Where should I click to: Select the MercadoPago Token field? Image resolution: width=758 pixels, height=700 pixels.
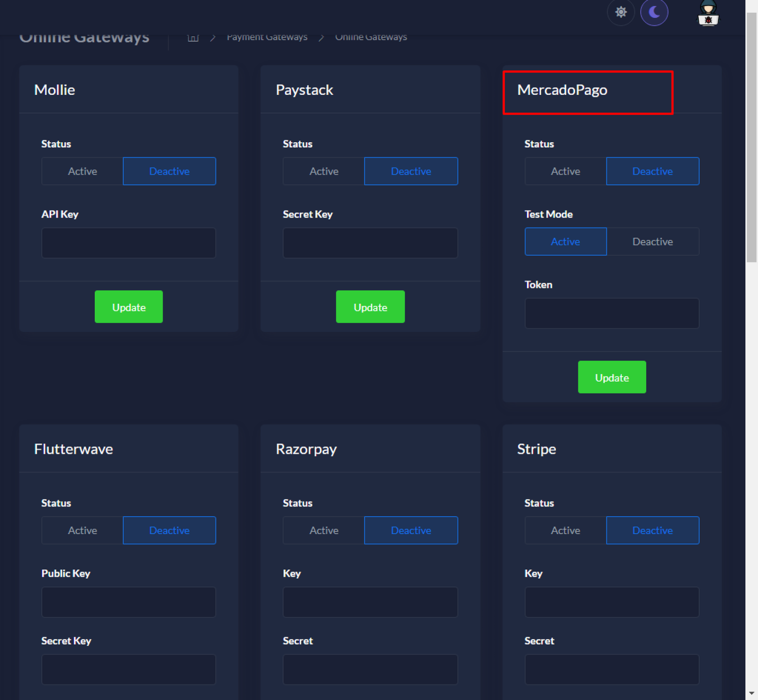point(612,313)
